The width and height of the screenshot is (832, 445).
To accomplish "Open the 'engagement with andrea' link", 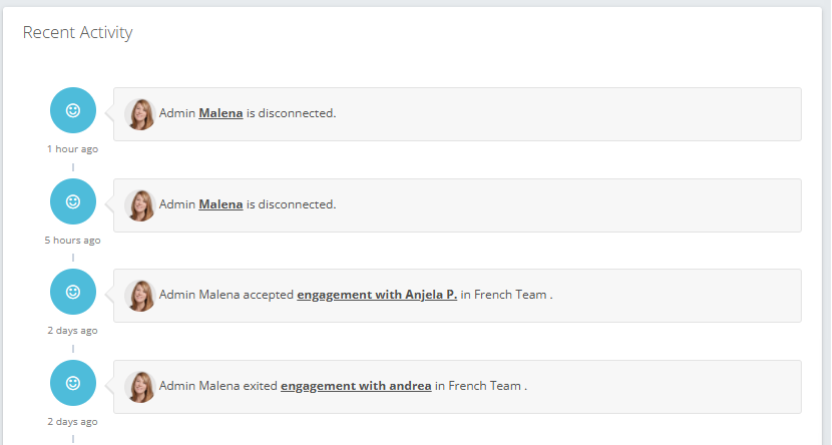I will click(x=356, y=386).
